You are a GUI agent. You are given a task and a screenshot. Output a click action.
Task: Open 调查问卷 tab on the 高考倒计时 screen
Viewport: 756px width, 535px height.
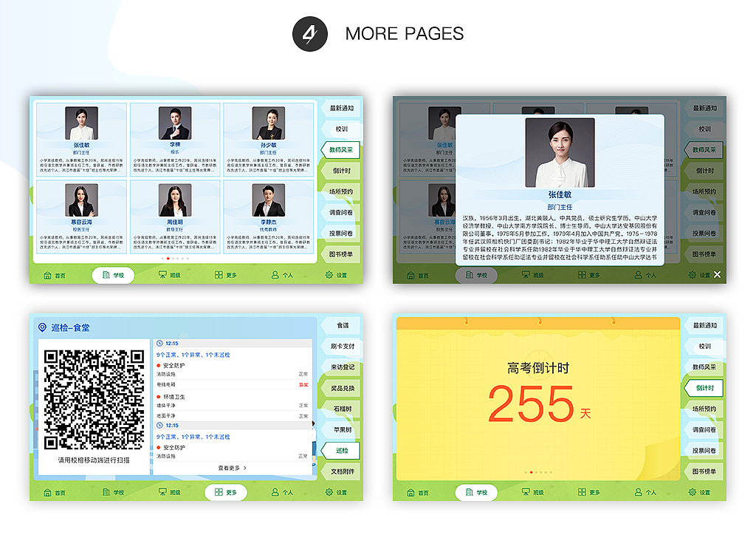pyautogui.click(x=704, y=429)
